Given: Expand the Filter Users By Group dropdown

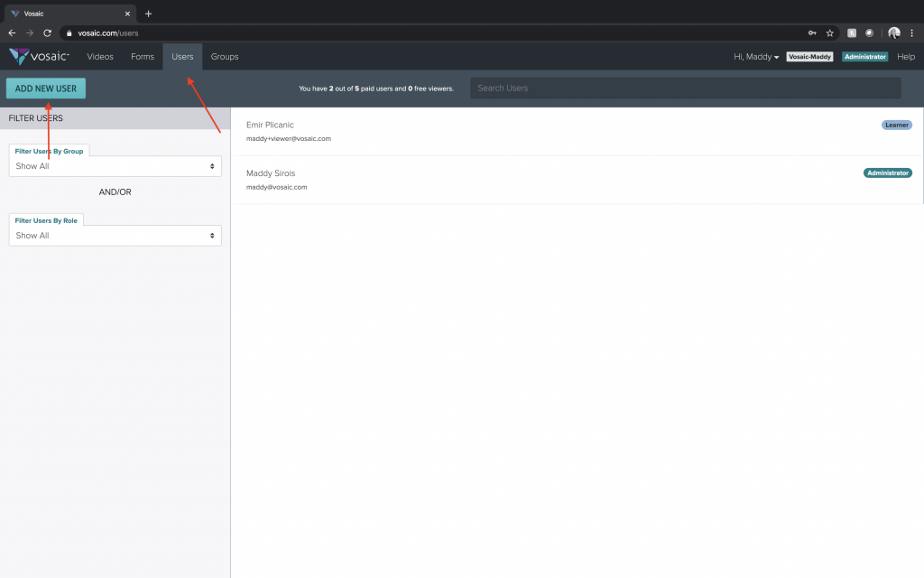Looking at the screenshot, I should [x=115, y=166].
